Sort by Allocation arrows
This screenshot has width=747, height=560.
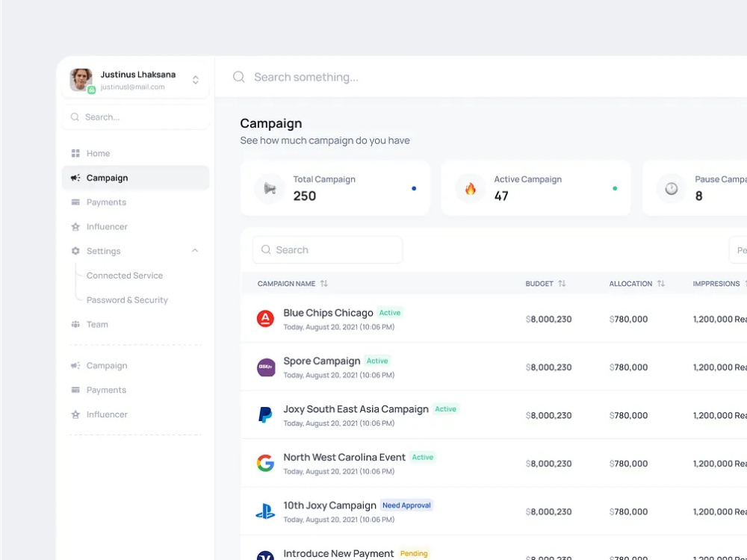[x=661, y=283]
